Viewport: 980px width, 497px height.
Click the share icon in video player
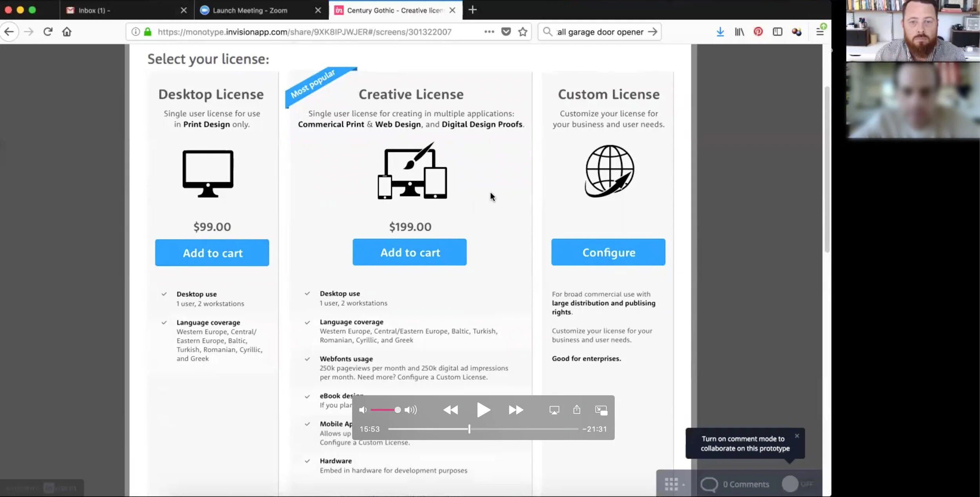click(x=577, y=410)
